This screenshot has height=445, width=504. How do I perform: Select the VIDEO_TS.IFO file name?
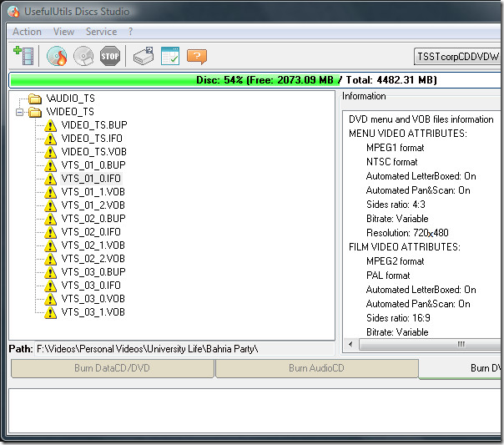(x=92, y=139)
